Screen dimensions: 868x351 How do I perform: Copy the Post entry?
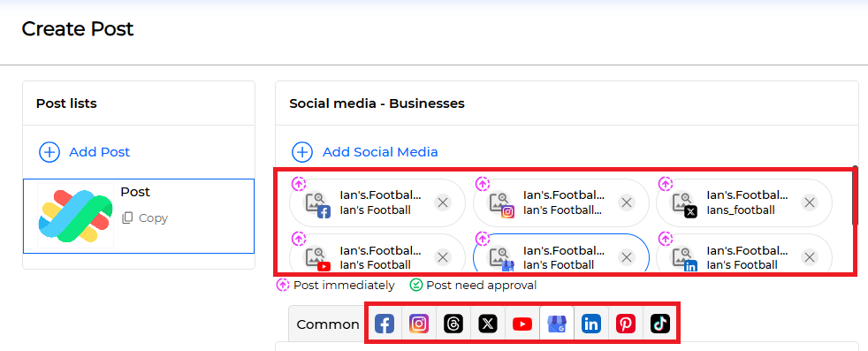coord(145,218)
